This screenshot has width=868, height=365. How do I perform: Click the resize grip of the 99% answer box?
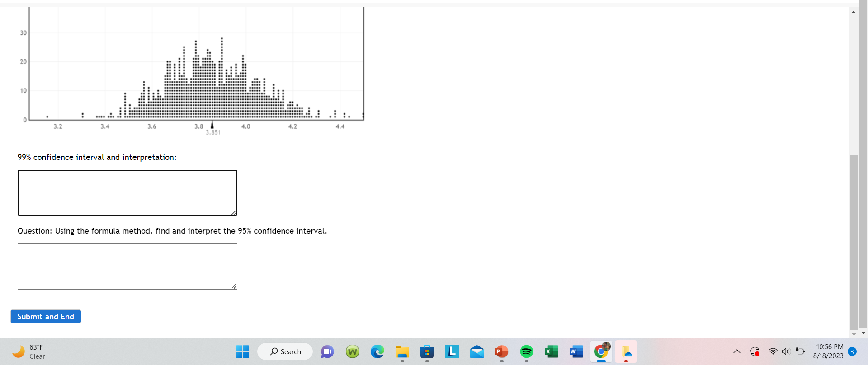234,212
